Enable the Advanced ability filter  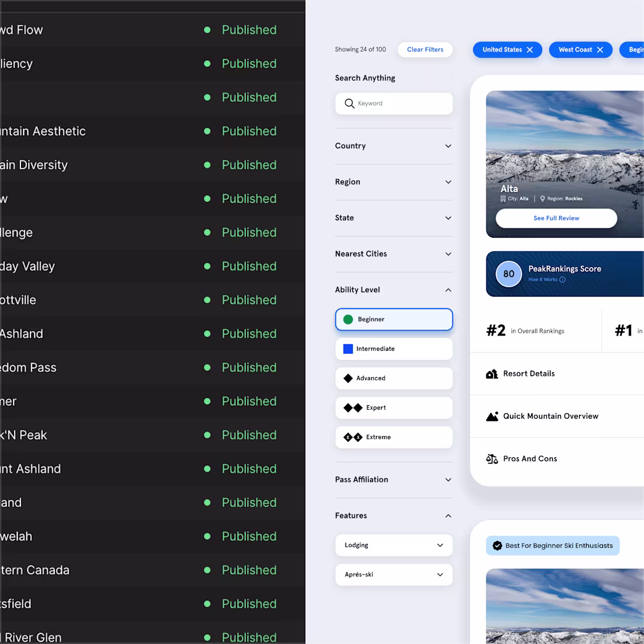click(393, 378)
